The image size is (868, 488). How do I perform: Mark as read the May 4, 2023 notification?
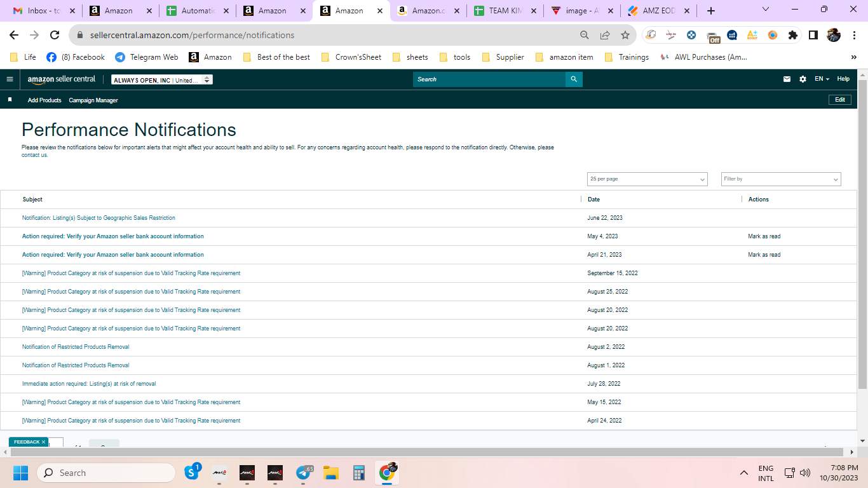(x=764, y=236)
